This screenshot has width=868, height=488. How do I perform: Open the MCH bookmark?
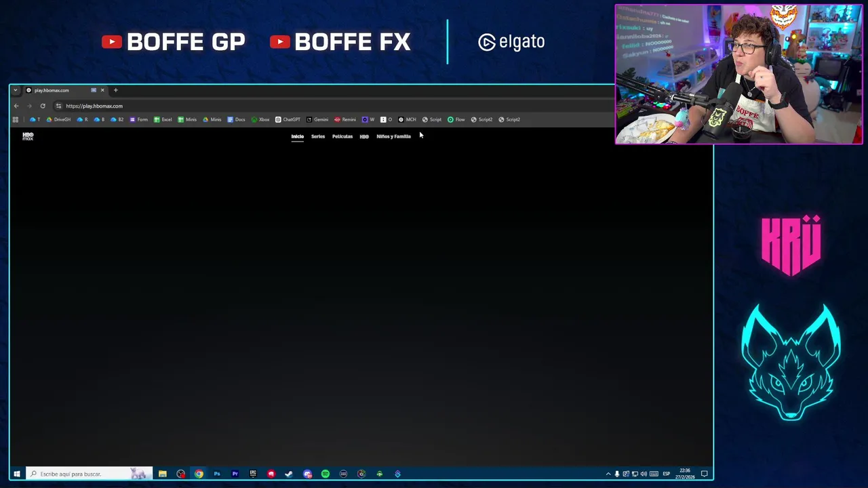pyautogui.click(x=407, y=119)
